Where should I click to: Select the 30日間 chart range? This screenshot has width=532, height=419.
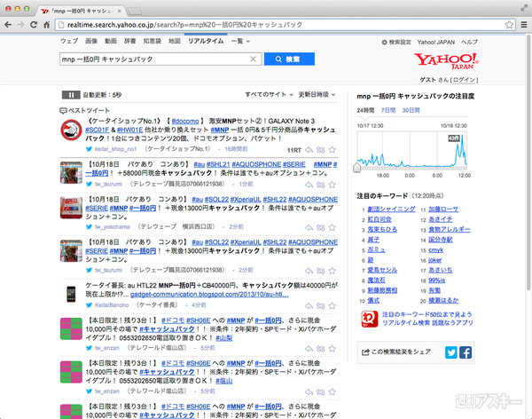[411, 110]
